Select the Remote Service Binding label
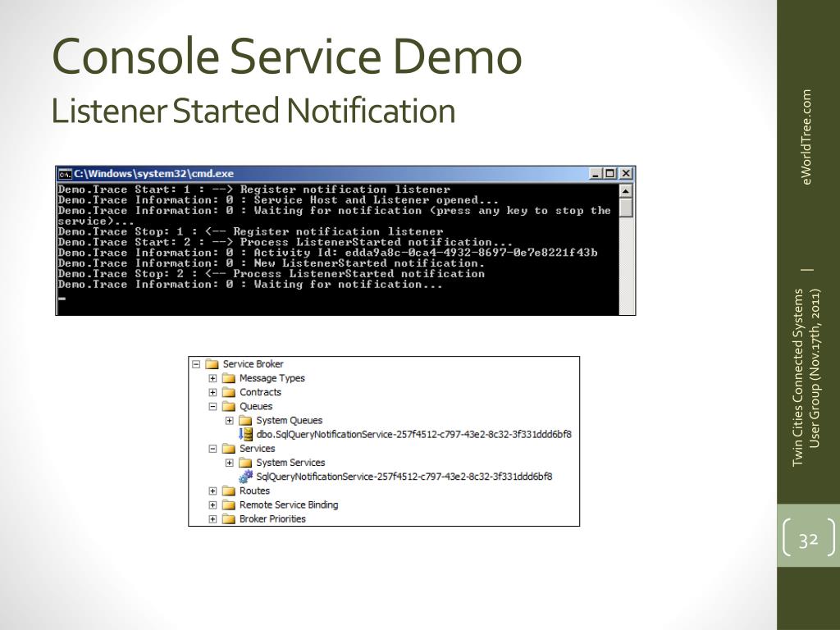Viewport: 840px width, 630px height. tap(289, 504)
